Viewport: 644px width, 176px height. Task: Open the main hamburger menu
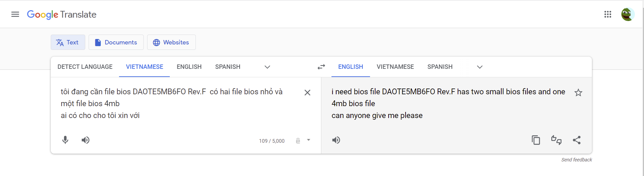coord(15,14)
